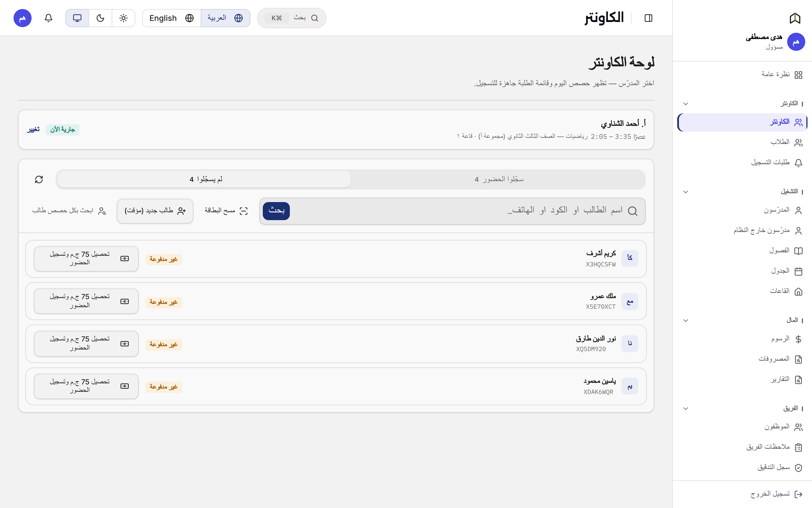812x508 pixels.
Task: Switch language to English
Action: [x=171, y=18]
